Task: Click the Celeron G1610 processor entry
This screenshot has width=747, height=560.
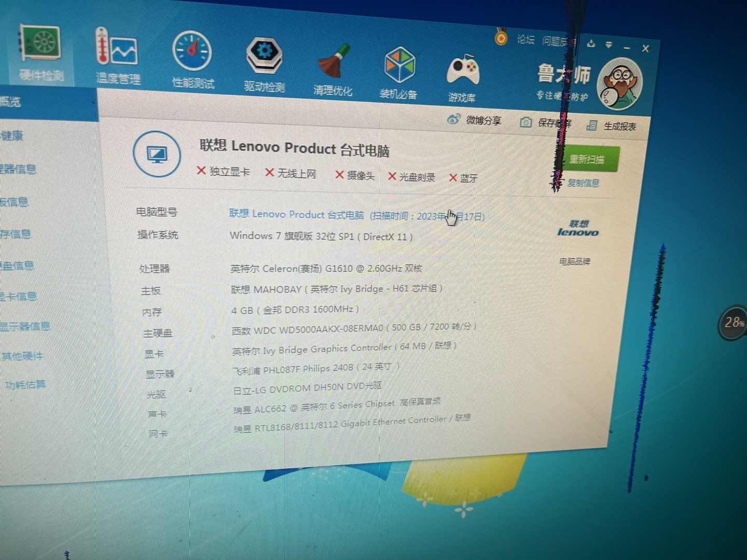Action: [326, 269]
